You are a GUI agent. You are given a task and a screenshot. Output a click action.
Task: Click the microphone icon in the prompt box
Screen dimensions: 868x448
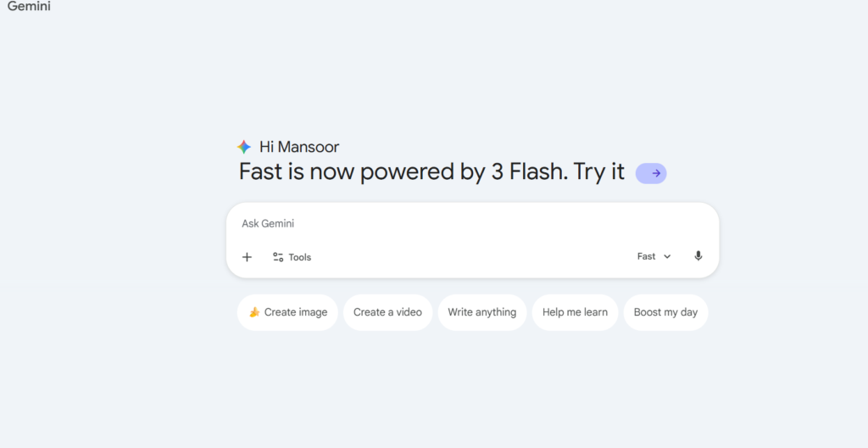click(x=698, y=256)
